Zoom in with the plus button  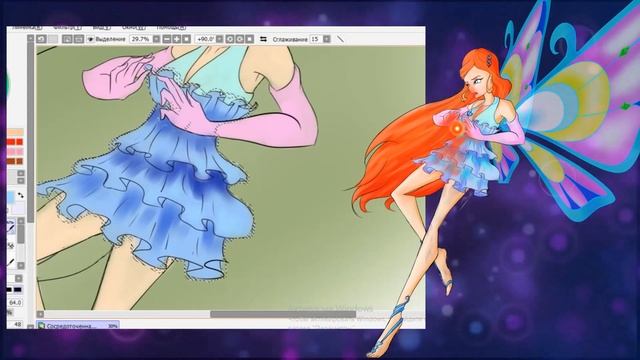coord(176,39)
